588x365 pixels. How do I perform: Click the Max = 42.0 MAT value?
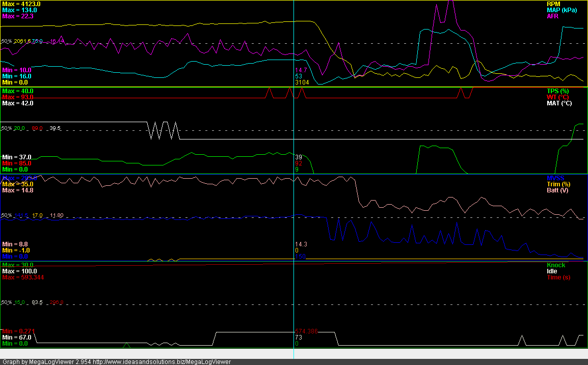click(x=18, y=103)
